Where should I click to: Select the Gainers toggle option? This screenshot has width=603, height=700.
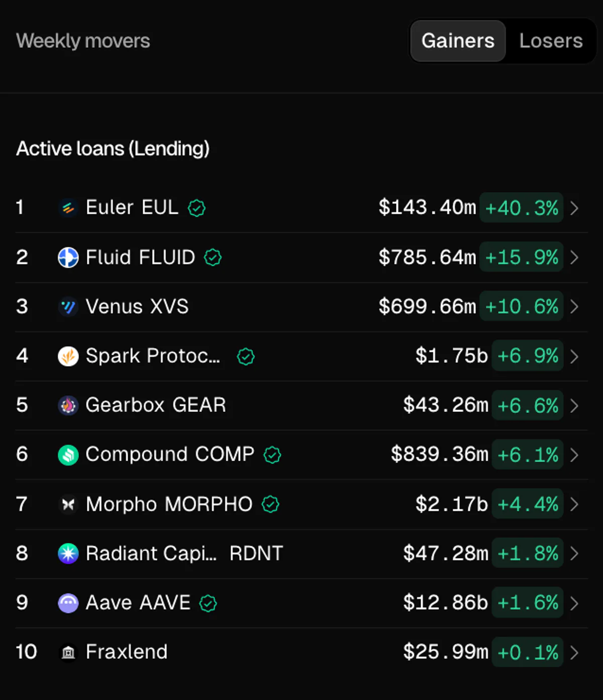click(458, 41)
